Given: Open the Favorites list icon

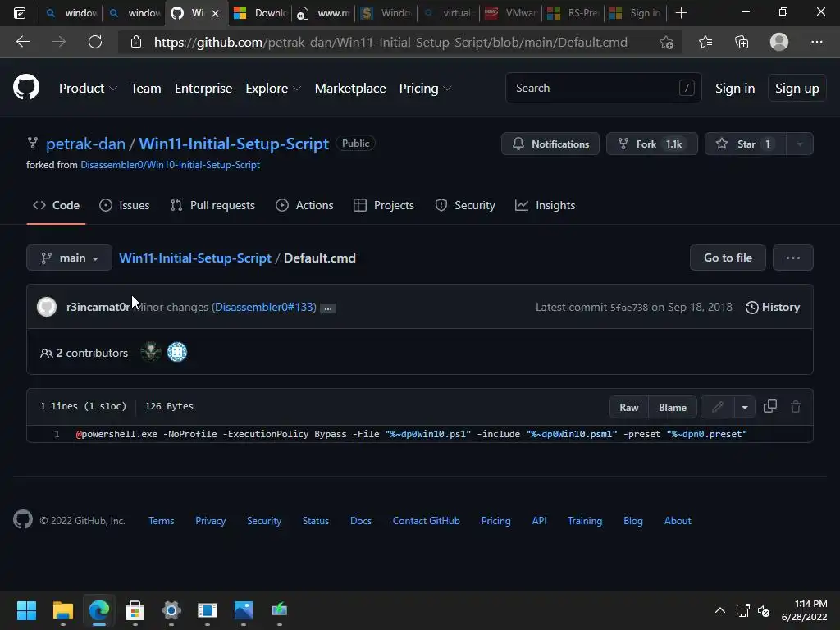Looking at the screenshot, I should pyautogui.click(x=705, y=42).
